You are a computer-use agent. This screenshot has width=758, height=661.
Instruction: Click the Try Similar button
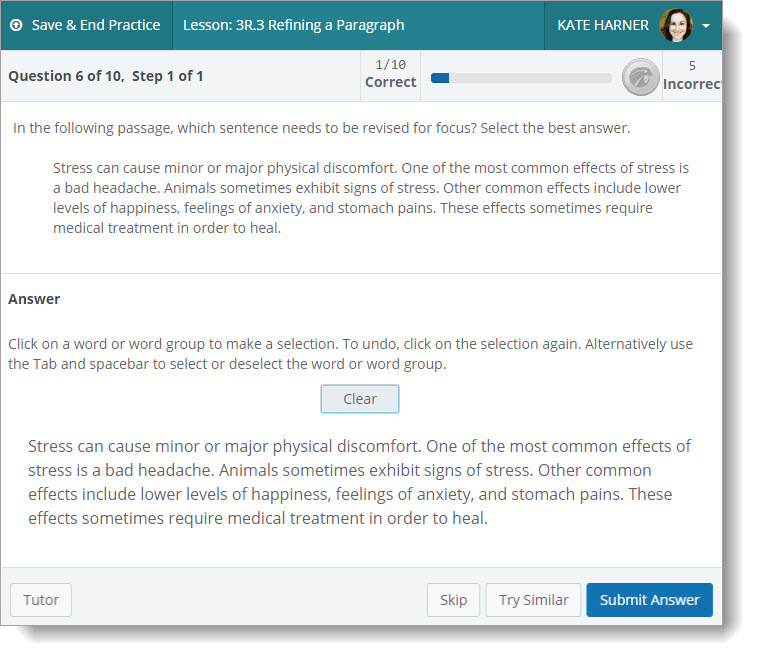coord(533,600)
